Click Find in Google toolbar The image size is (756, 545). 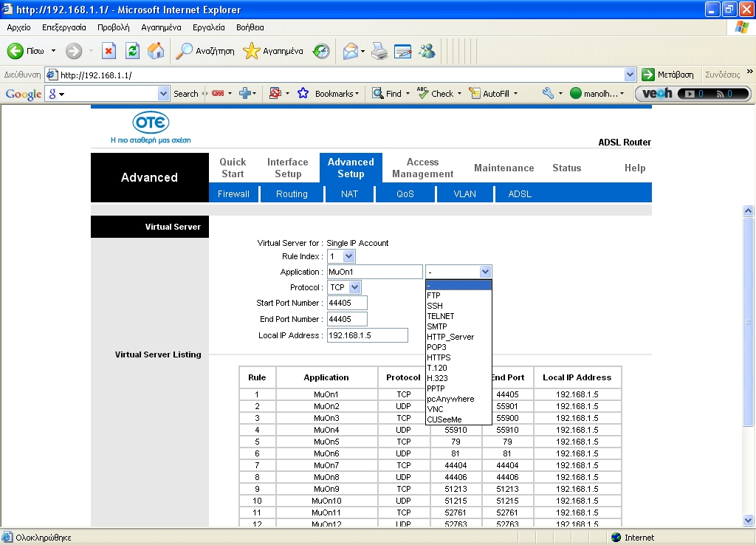[x=387, y=94]
